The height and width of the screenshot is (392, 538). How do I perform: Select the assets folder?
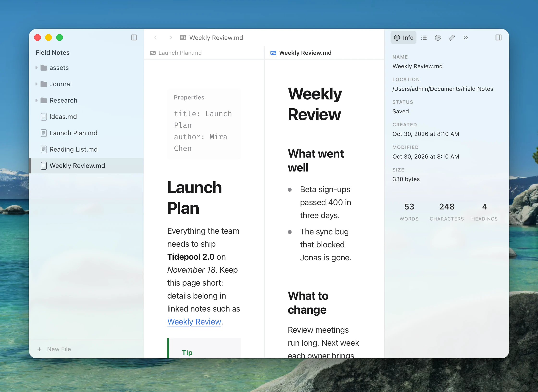(86, 68)
